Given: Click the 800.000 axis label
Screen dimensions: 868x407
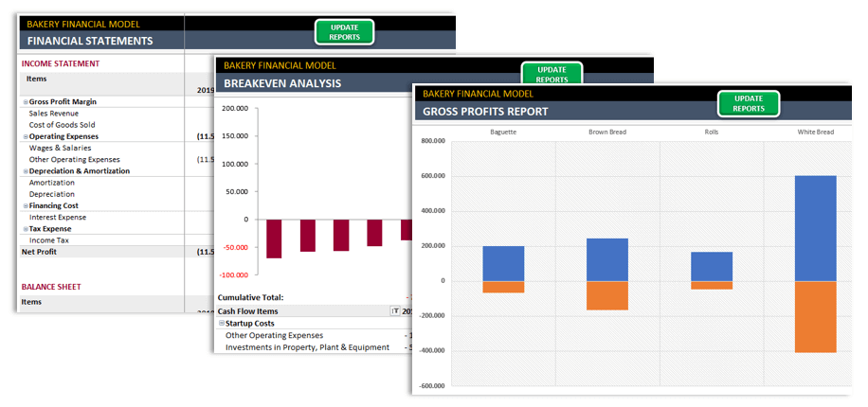Looking at the screenshot, I should point(433,142).
